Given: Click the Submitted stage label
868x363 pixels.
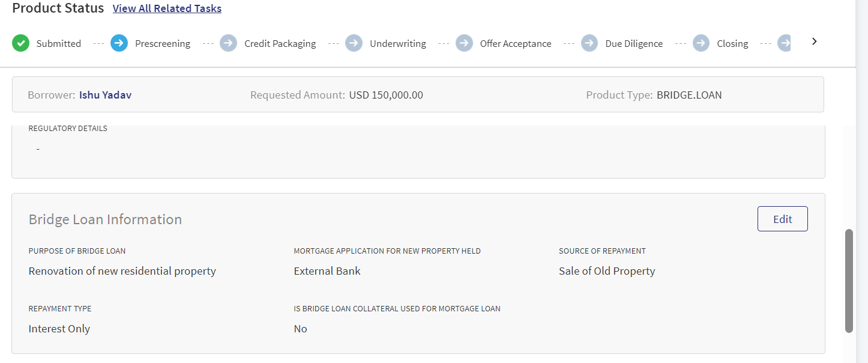Looking at the screenshot, I should (59, 44).
